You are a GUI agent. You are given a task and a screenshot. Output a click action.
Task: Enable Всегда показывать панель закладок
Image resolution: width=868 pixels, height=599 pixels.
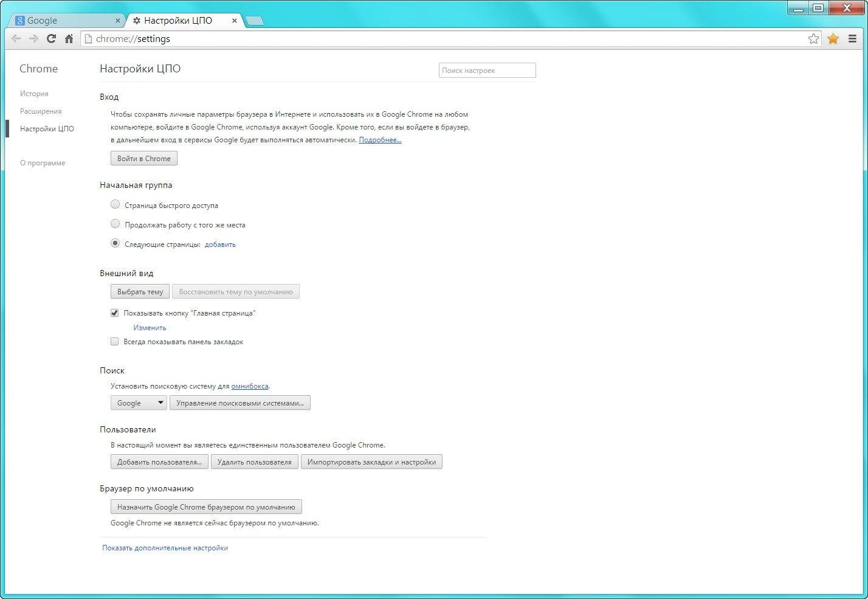tap(114, 342)
